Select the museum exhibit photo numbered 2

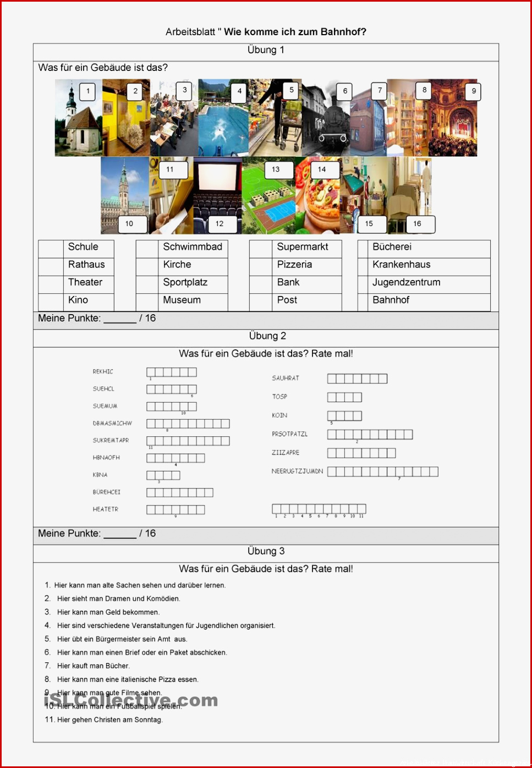tap(126, 118)
